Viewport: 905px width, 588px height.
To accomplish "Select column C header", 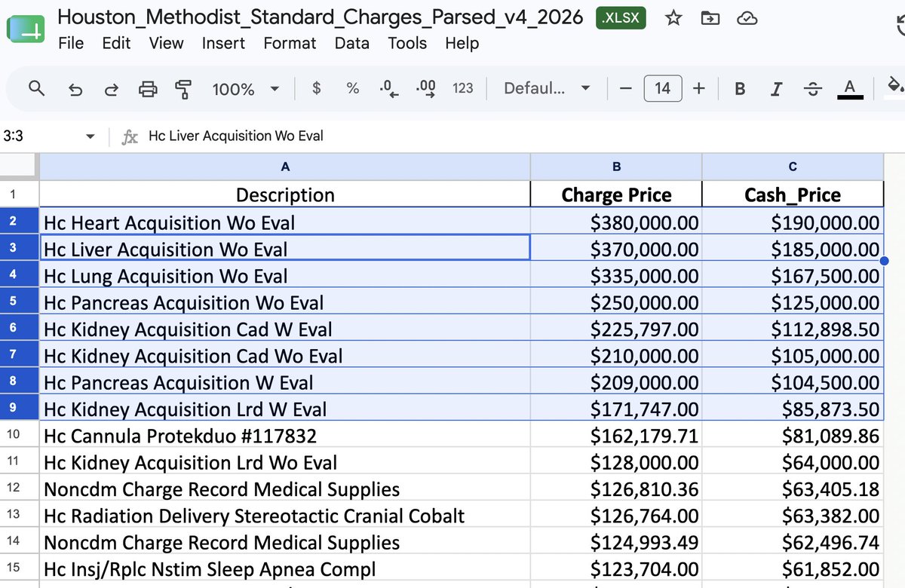I will tap(793, 167).
